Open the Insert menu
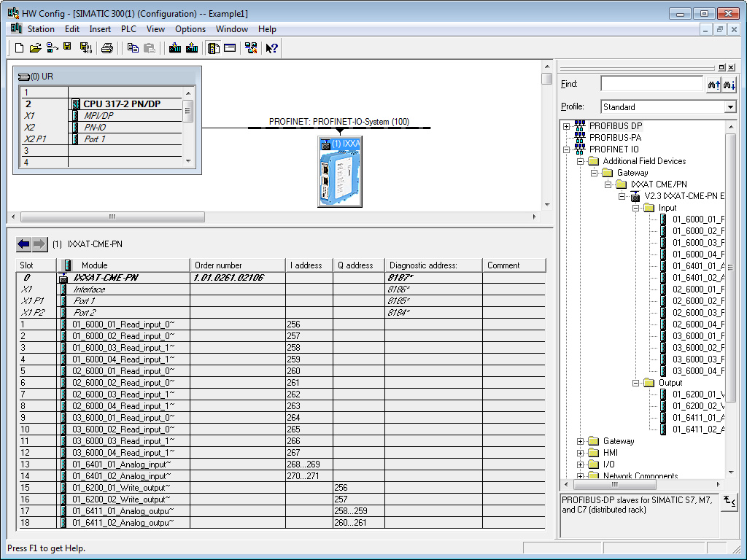Screen dimensions: 747x560 tap(100, 29)
